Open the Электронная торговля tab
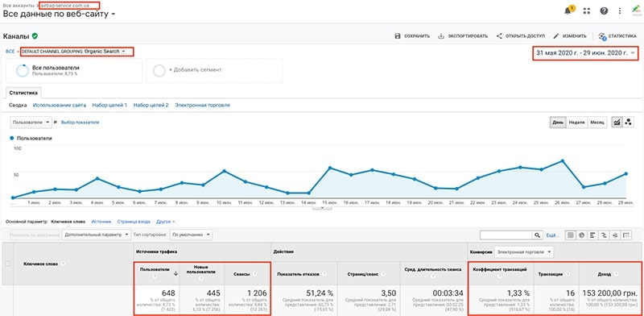644x316 pixels. click(203, 106)
